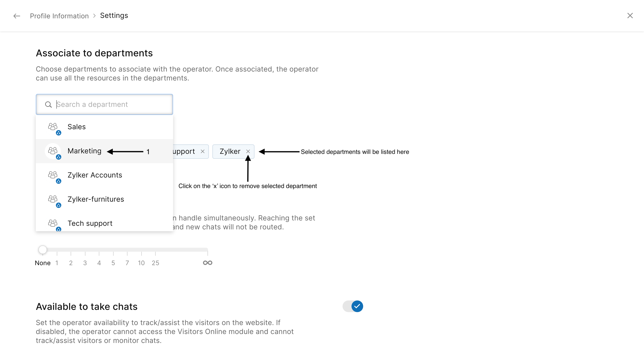Image resolution: width=644 pixels, height=351 pixels.
Task: Focus the Search a department field
Action: pyautogui.click(x=110, y=104)
